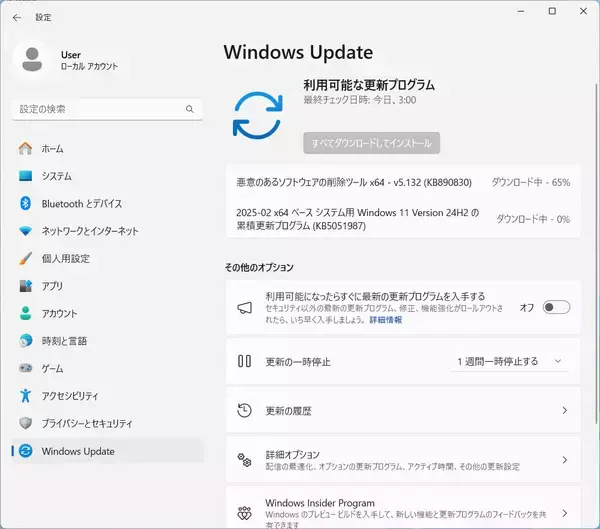600x529 pixels.
Task: Click すべてダウンロードしてインストール button
Action: 372,143
